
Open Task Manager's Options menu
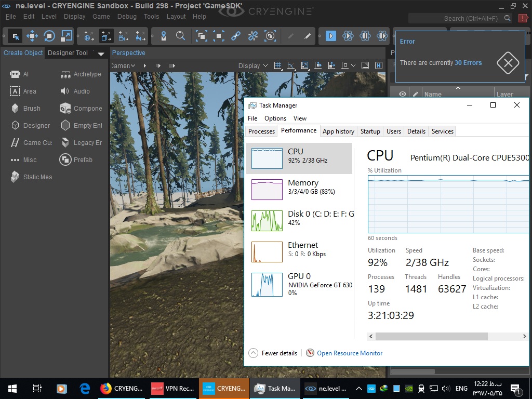275,118
